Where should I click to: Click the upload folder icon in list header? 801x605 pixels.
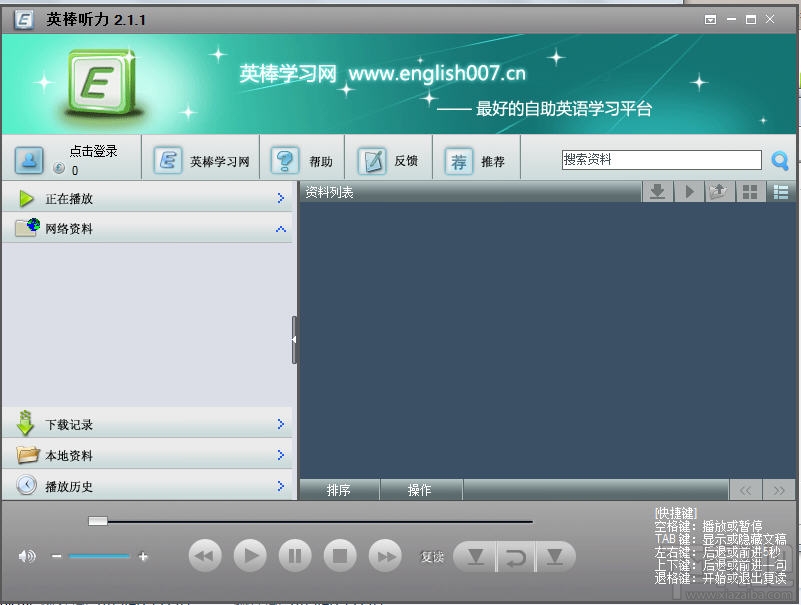click(719, 192)
